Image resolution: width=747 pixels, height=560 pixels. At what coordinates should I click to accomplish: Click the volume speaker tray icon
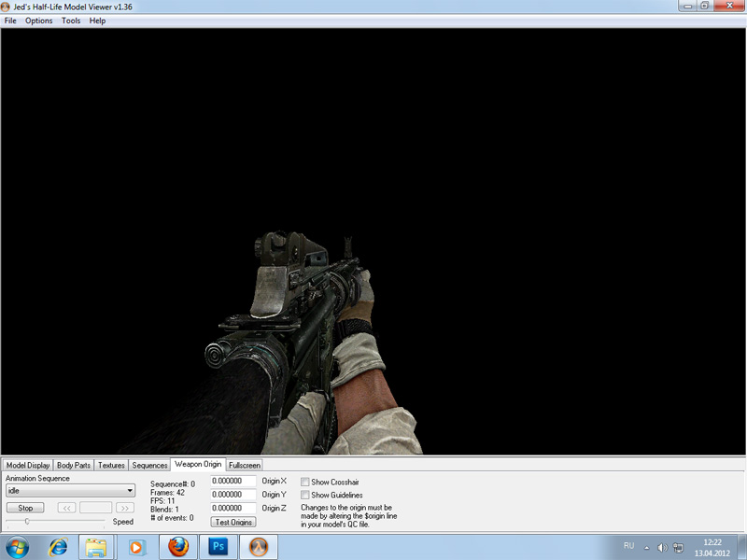(x=661, y=546)
